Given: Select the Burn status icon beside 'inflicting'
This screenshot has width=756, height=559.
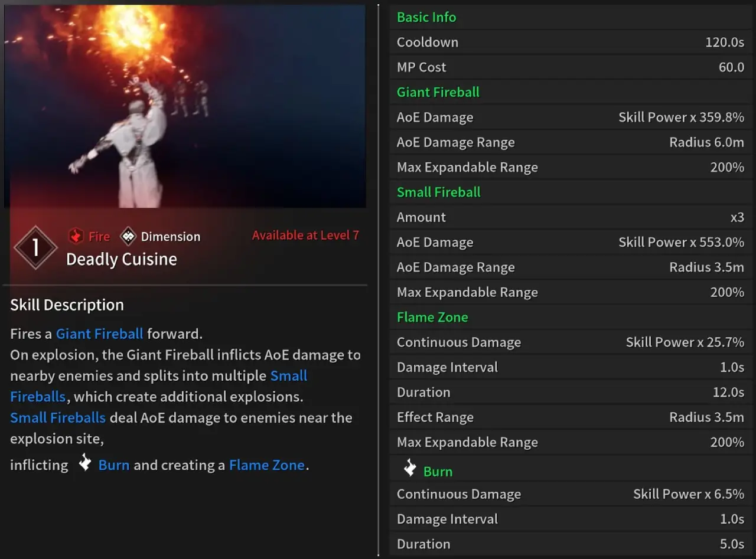Looking at the screenshot, I should (x=84, y=463).
